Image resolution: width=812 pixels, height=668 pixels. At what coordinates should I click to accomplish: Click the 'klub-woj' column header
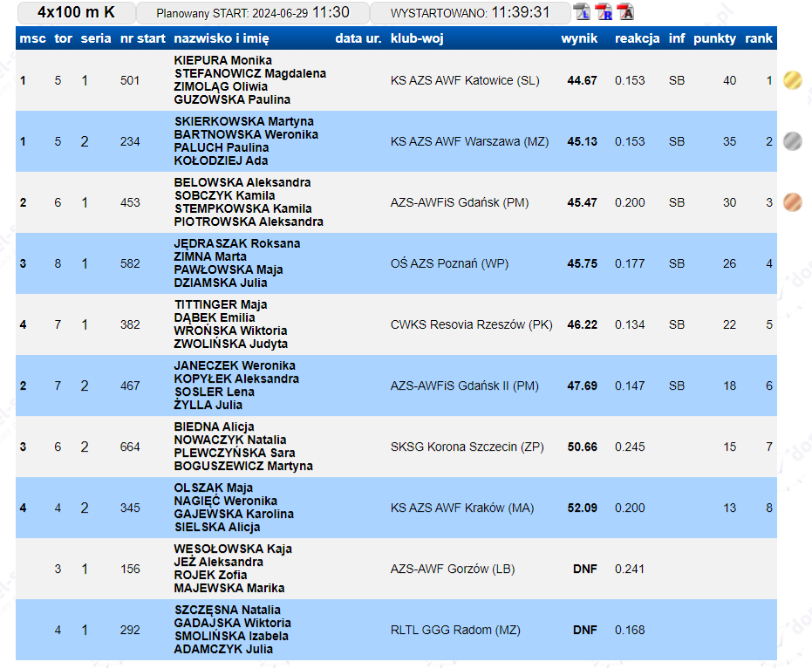tap(415, 38)
